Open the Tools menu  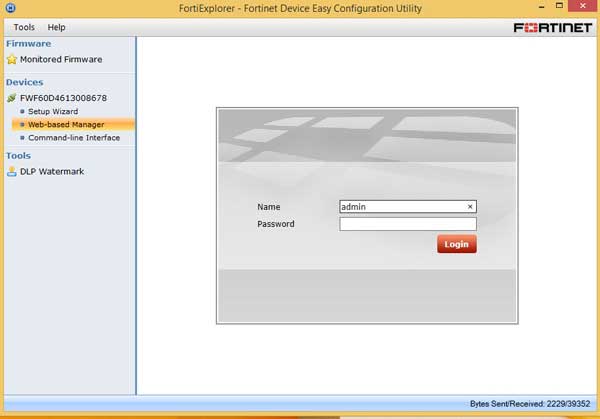pos(24,27)
